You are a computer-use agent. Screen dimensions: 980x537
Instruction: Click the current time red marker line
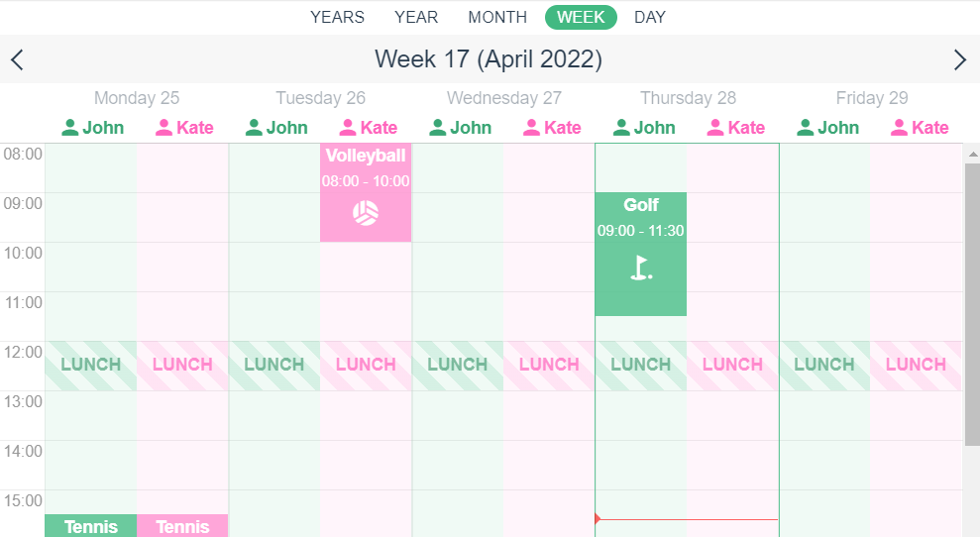point(687,519)
